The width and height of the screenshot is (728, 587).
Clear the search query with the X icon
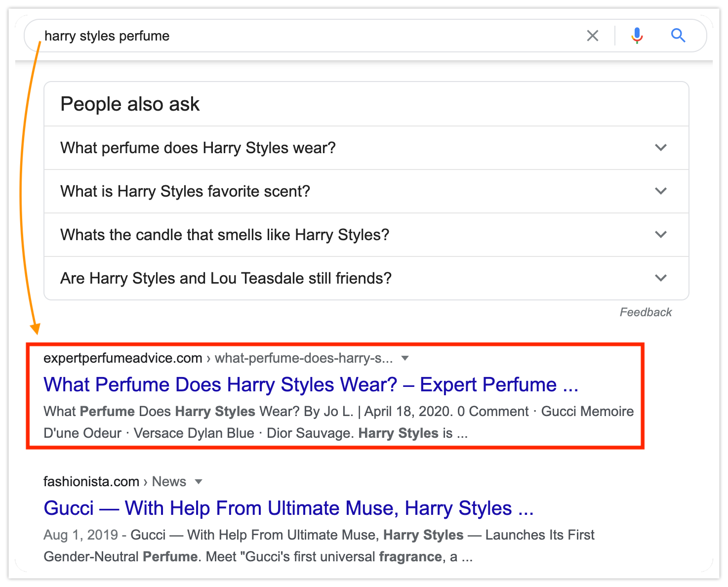click(592, 36)
